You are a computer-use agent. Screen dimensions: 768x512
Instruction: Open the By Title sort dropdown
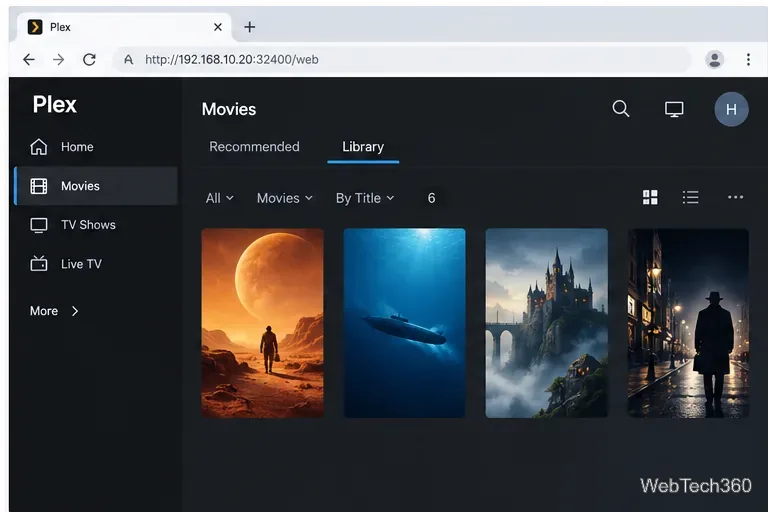[365, 198]
